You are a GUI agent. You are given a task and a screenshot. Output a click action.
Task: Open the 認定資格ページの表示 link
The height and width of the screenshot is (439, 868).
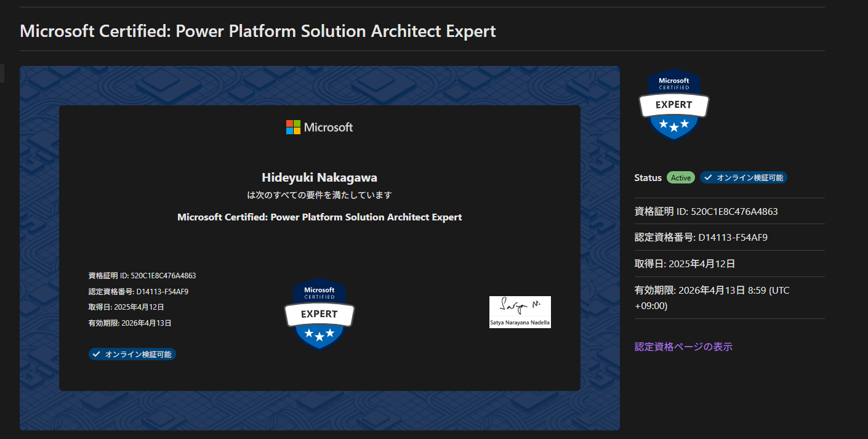683,347
